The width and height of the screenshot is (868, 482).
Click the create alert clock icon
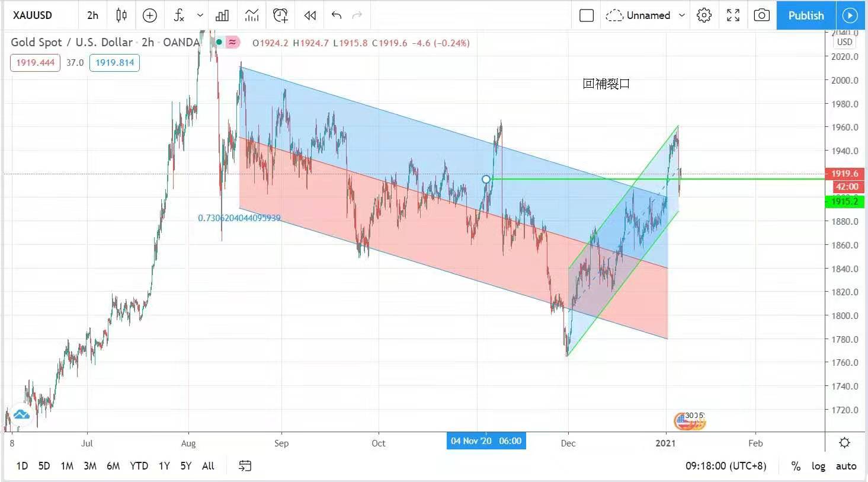[x=280, y=15]
